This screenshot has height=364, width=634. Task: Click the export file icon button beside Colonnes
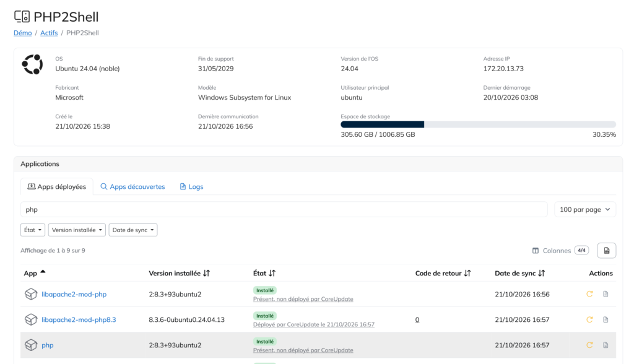pyautogui.click(x=607, y=251)
